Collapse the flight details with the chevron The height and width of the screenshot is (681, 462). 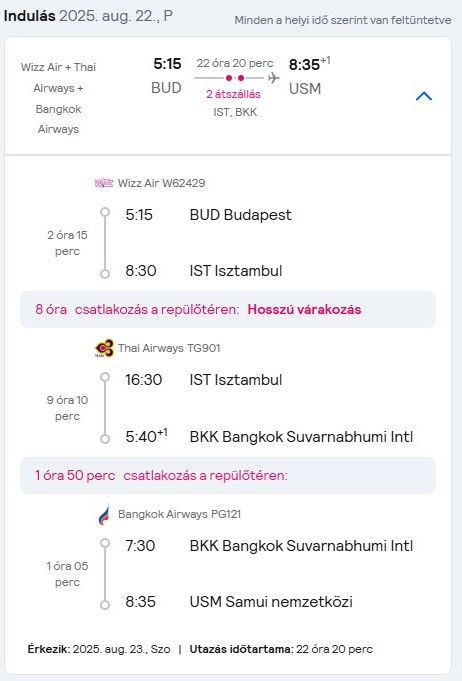coord(424,96)
